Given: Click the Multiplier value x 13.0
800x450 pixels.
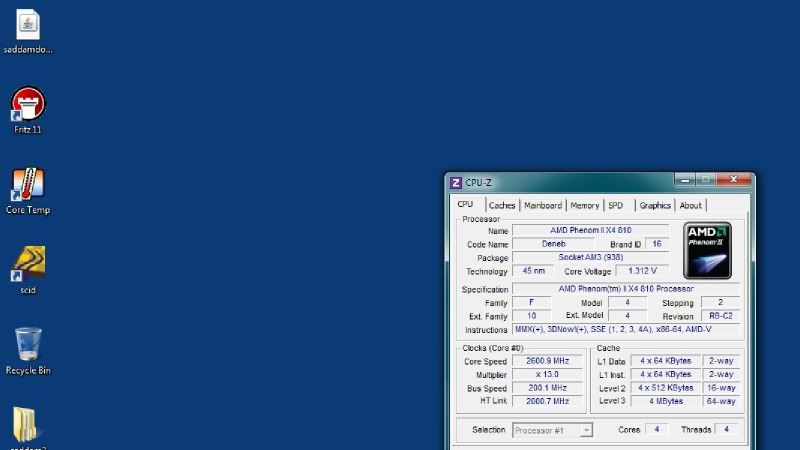Looking at the screenshot, I should [x=547, y=374].
